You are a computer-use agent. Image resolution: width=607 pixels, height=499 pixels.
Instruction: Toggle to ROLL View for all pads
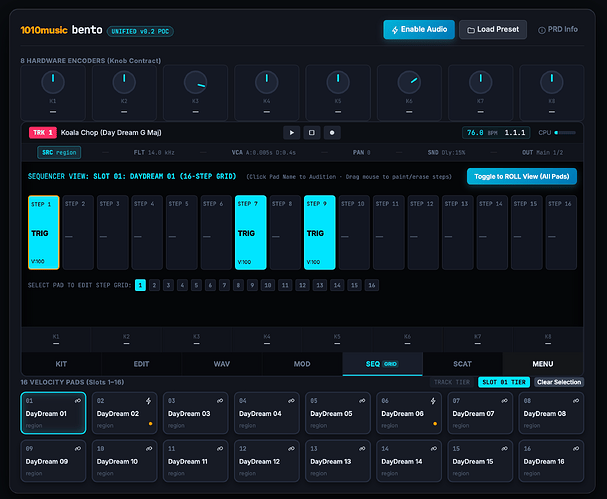pyautogui.click(x=522, y=177)
